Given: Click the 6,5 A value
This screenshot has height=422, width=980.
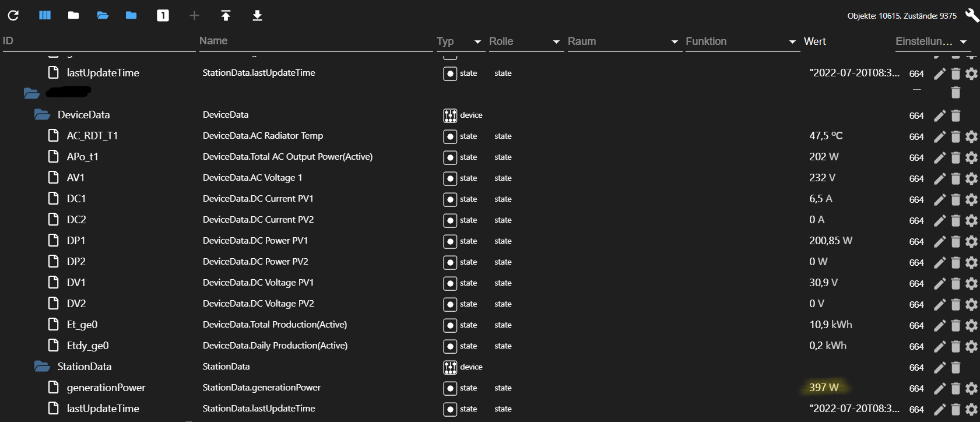Looking at the screenshot, I should (821, 199).
